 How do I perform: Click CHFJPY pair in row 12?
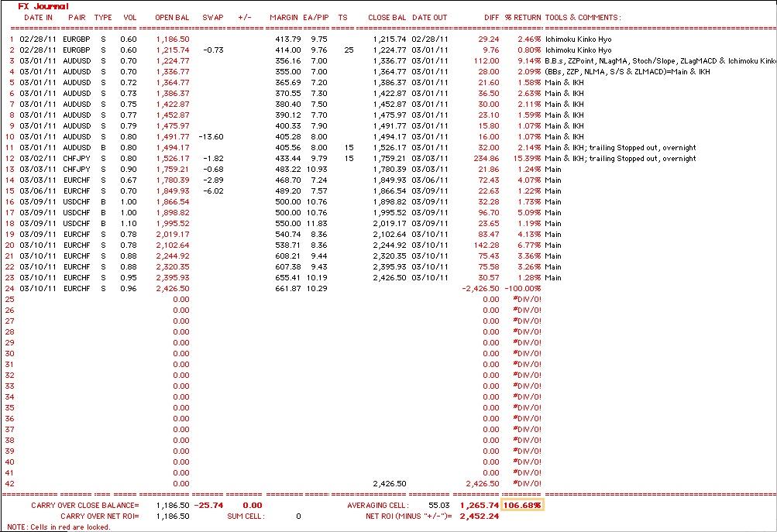[77, 159]
